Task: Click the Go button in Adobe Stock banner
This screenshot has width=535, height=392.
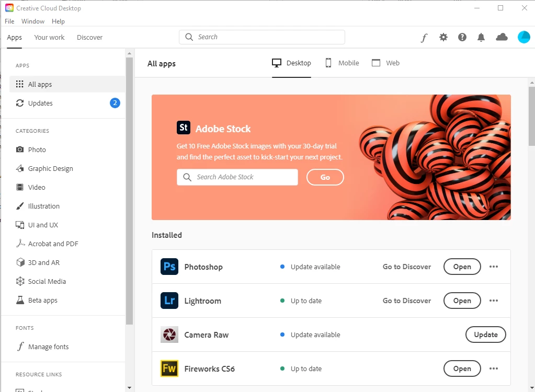Action: (325, 177)
